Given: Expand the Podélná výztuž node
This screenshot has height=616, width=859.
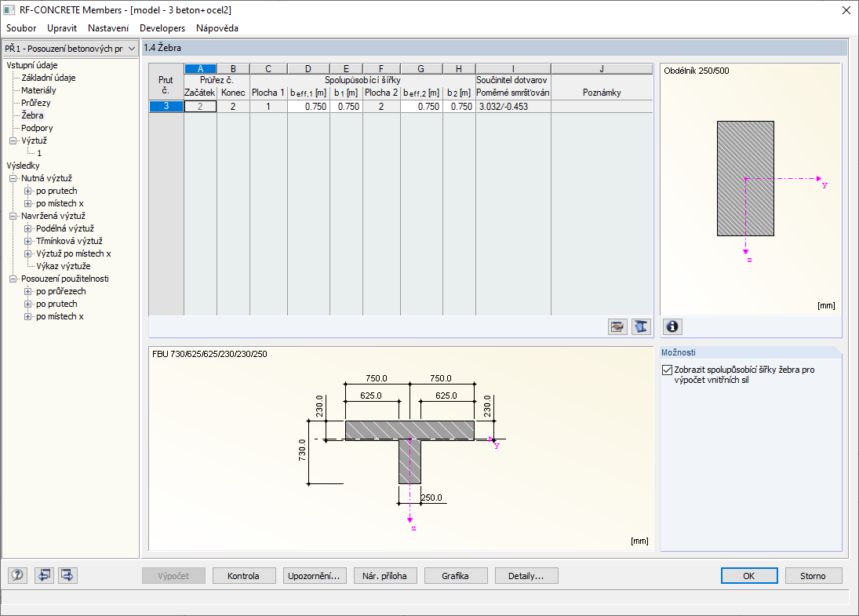Looking at the screenshot, I should (x=28, y=228).
